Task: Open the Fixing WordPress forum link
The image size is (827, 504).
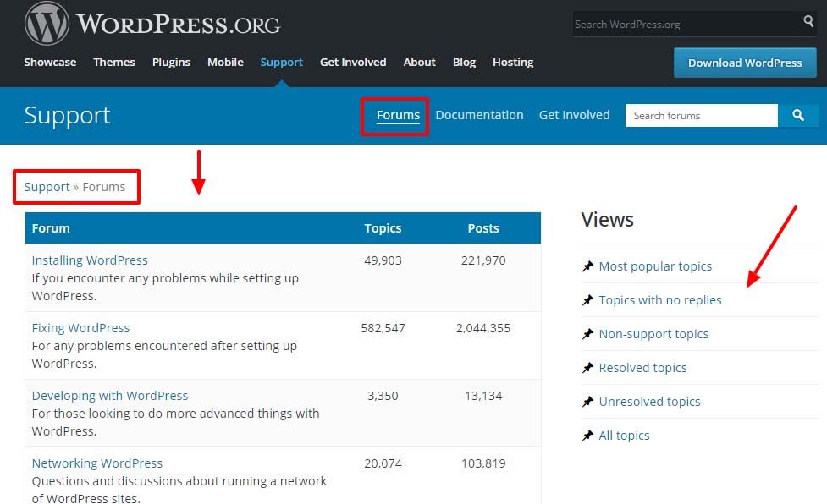Action: point(80,328)
